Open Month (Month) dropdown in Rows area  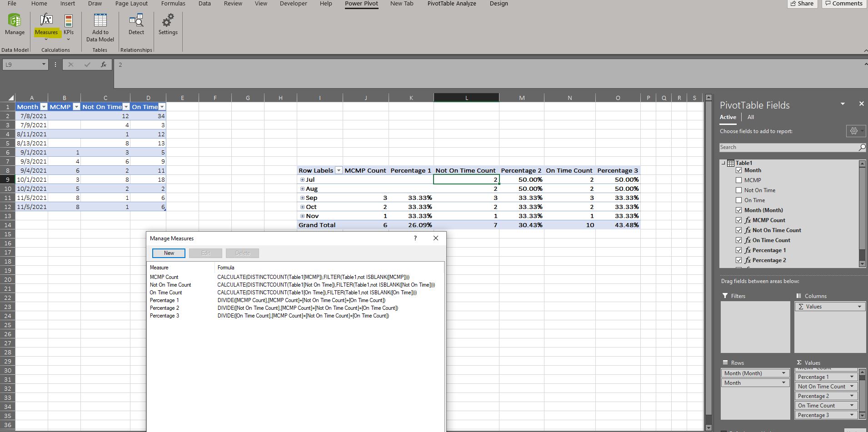point(783,373)
